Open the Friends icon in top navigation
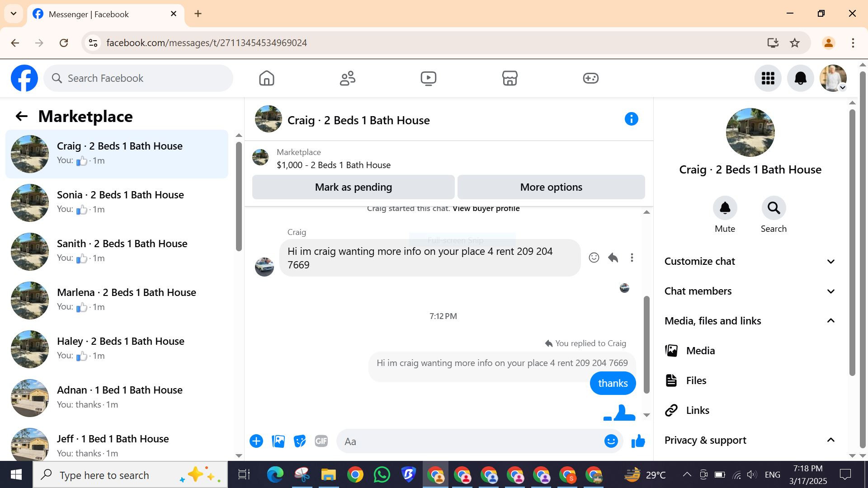Viewport: 868px width, 488px height. [x=348, y=78]
